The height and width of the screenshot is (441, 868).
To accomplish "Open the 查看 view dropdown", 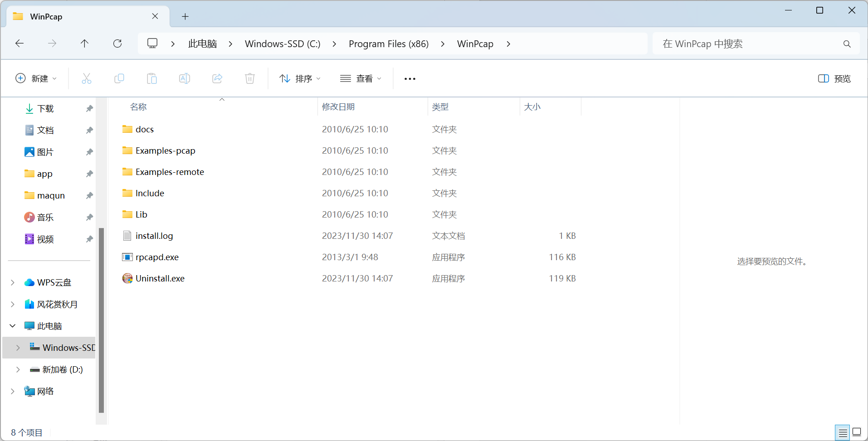I will pos(361,78).
